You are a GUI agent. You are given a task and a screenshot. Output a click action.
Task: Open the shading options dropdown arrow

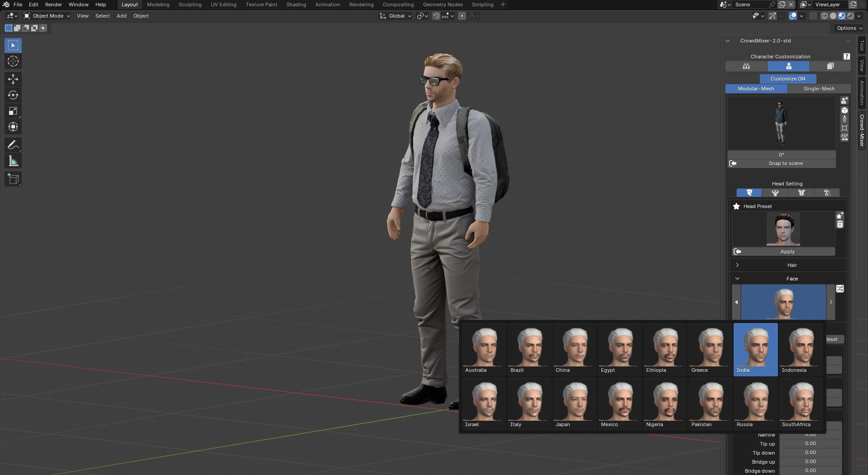(859, 16)
